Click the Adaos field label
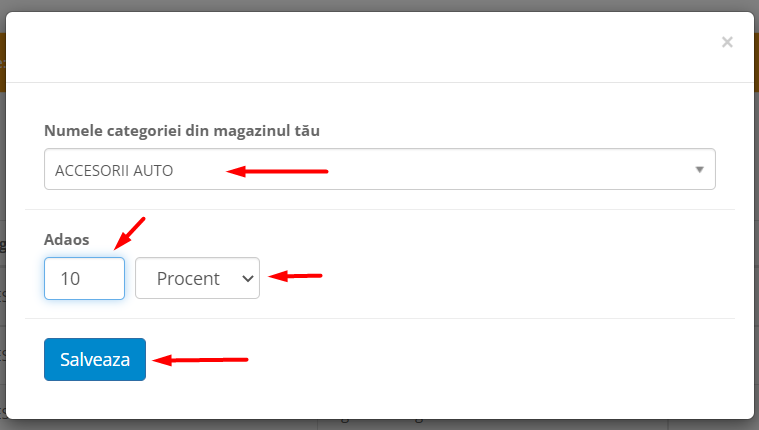 click(x=67, y=239)
